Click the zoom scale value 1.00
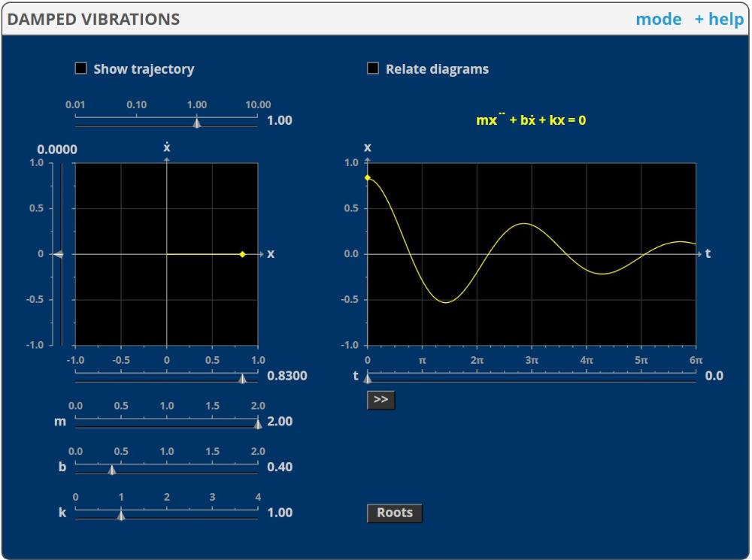 [x=280, y=120]
